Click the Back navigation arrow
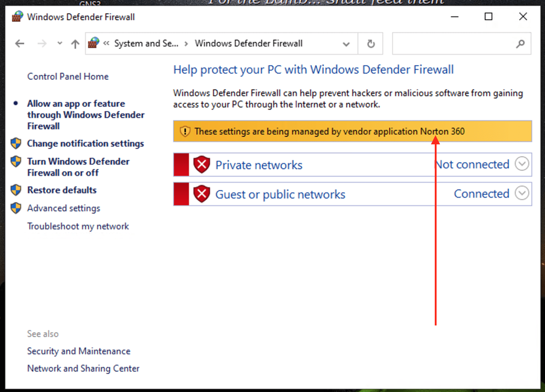This screenshot has width=545, height=392. click(x=20, y=44)
